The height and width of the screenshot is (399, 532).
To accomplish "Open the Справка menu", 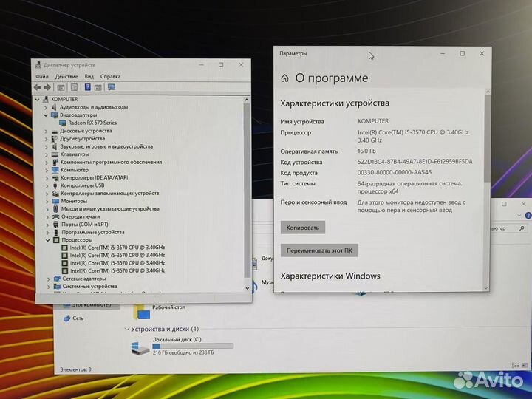I will point(110,76).
